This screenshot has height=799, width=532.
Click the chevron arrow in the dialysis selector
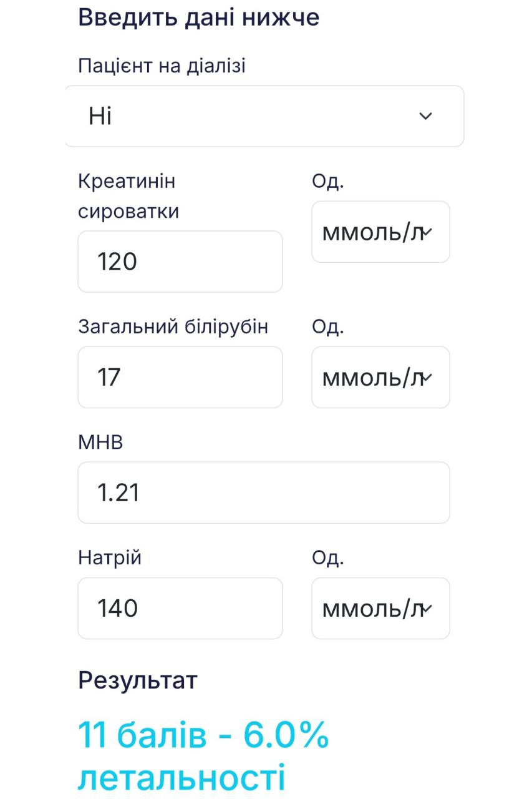coord(425,116)
